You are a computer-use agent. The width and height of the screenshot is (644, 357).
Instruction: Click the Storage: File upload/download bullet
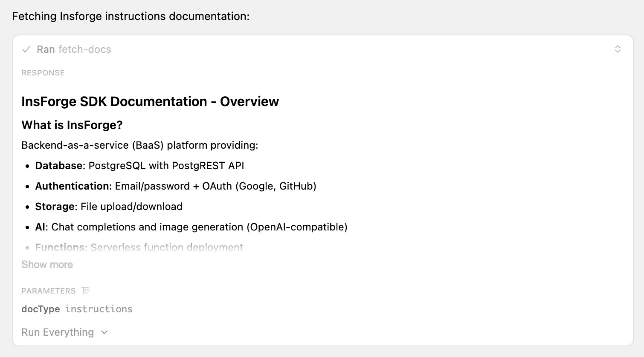109,207
